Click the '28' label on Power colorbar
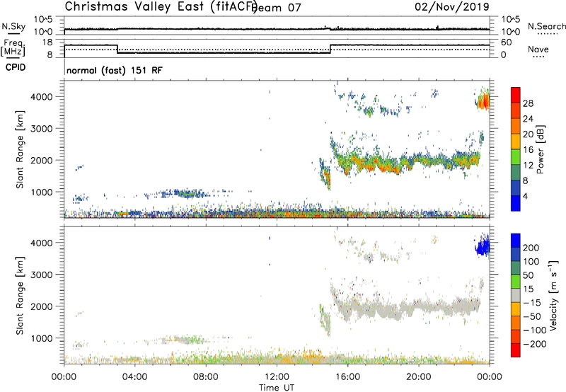Viewport: 566px width, 392px height. click(528, 103)
